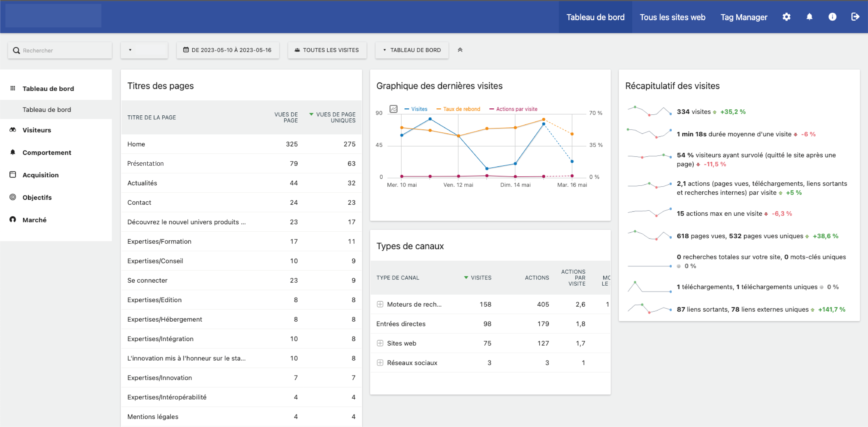
Task: Open the Toutes les visites segment selector
Action: click(327, 50)
